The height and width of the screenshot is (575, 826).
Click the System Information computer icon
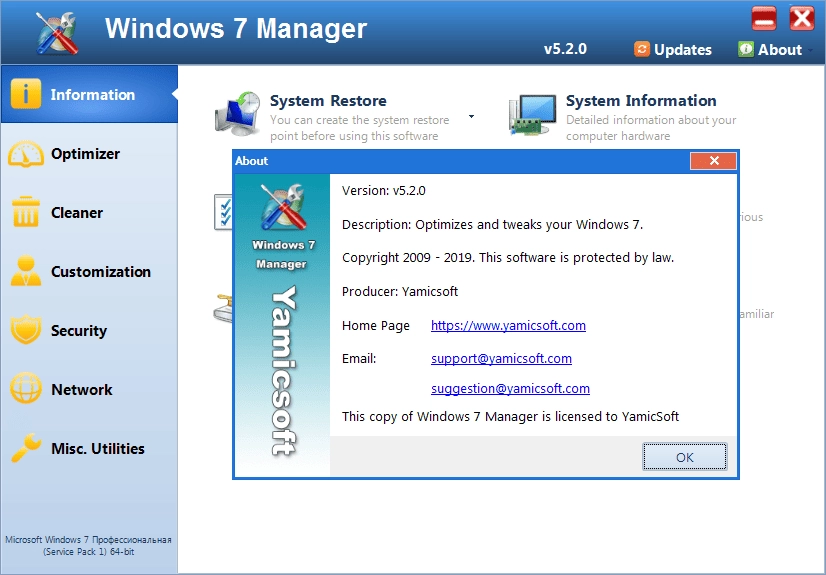click(x=533, y=116)
